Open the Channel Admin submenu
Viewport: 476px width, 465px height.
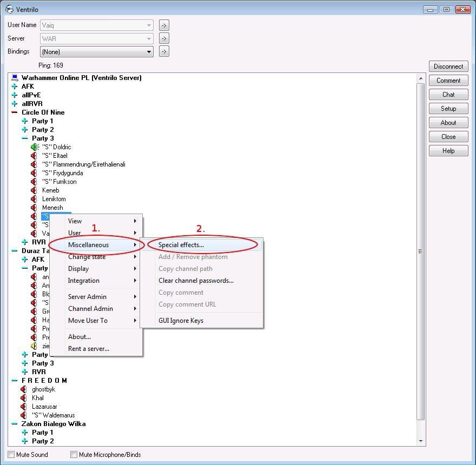point(96,309)
